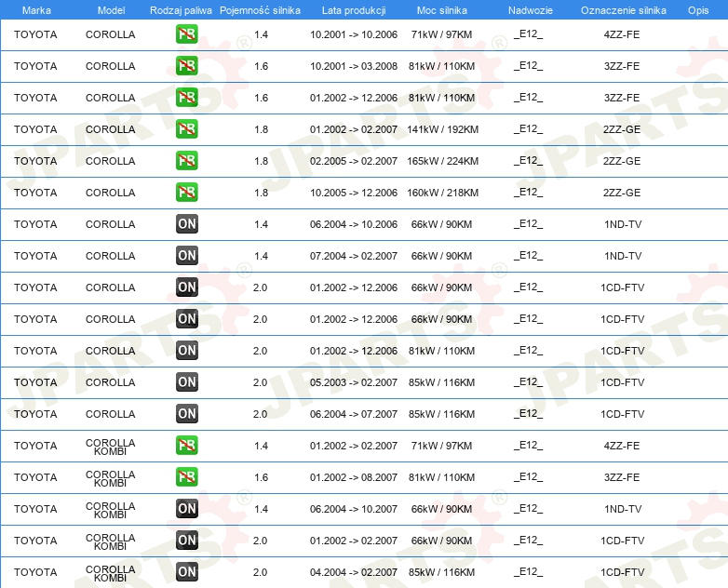
Task: Click the PB petrol icon in the 10.2001 -> 10.2006 row
Action: point(186,34)
